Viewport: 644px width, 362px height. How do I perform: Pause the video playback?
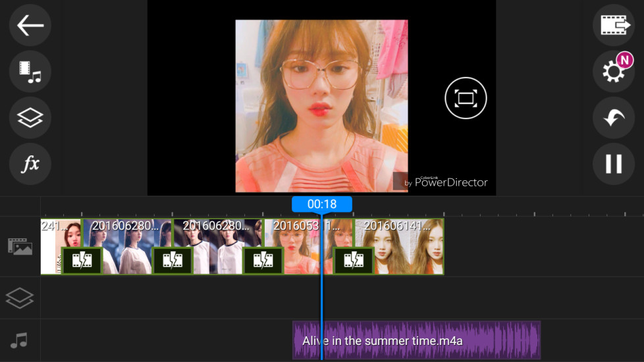[613, 164]
